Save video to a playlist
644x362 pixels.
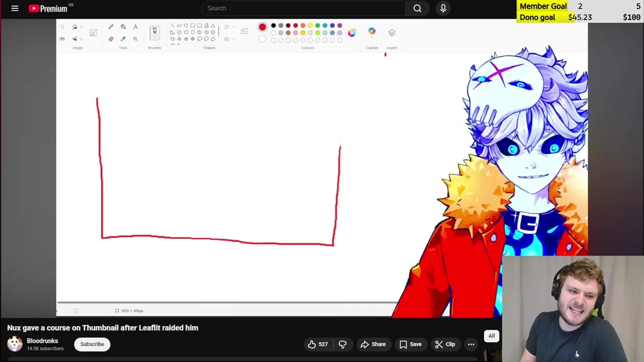point(410,344)
